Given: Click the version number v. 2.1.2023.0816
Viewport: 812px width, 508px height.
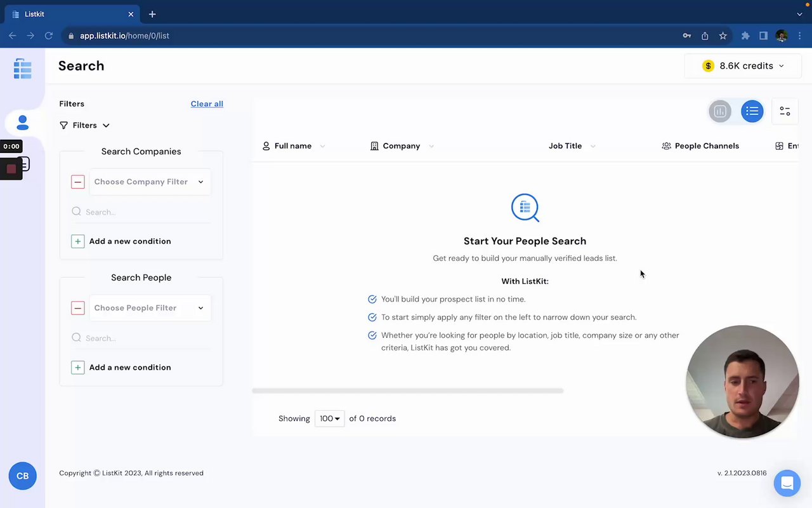Looking at the screenshot, I should click(x=742, y=473).
